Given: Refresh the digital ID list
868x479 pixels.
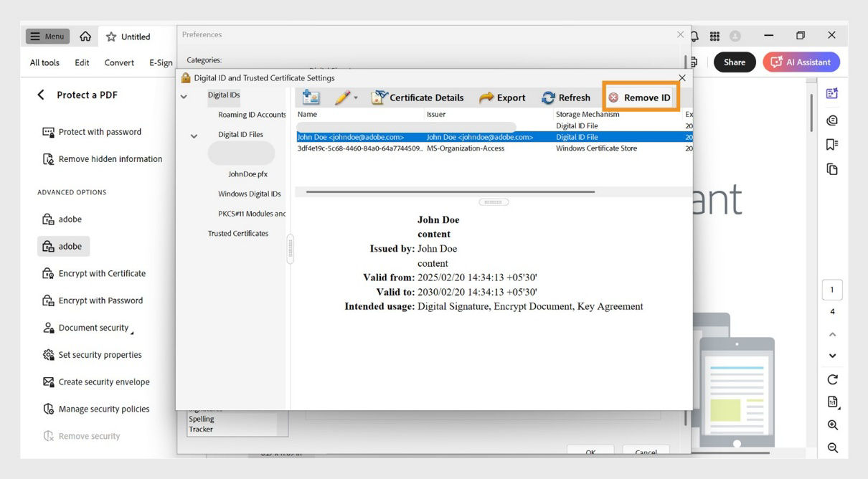Looking at the screenshot, I should click(566, 97).
